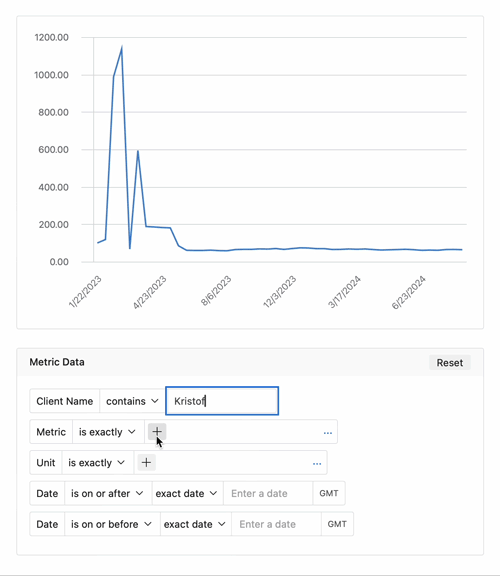Open the 'is on or before' date operator dropdown
Viewport: 500px width, 576px height.
[112, 524]
